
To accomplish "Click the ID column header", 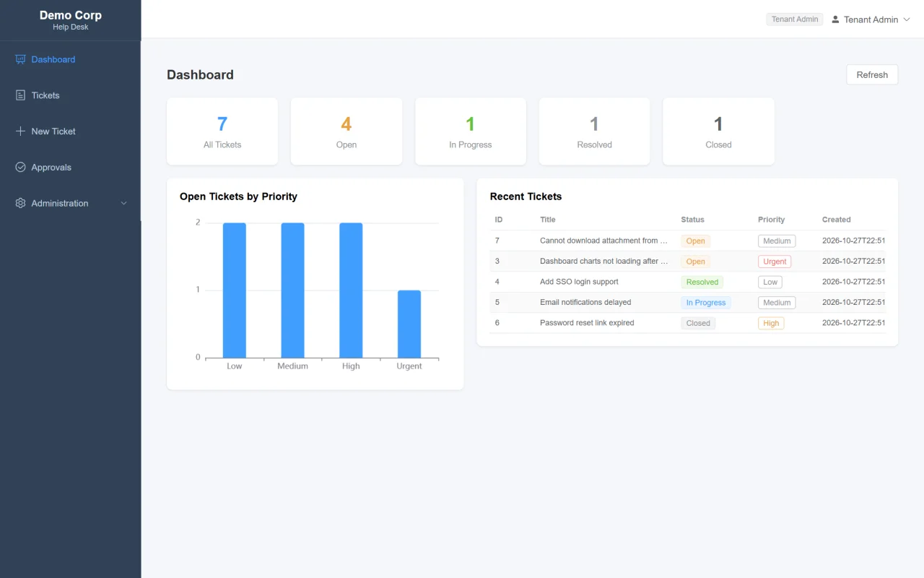I will (499, 220).
